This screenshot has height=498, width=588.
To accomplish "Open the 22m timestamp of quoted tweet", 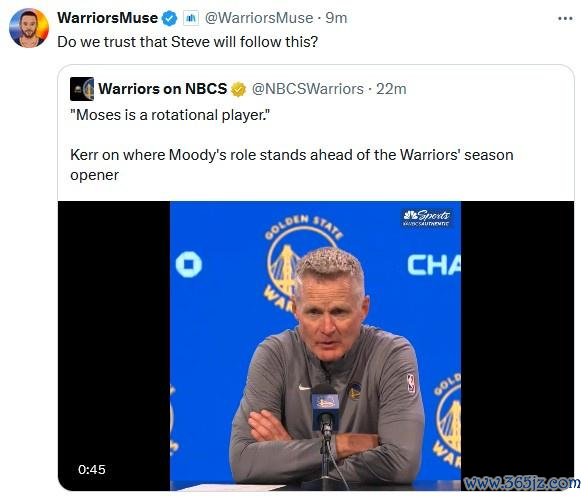I will pyautogui.click(x=392, y=89).
